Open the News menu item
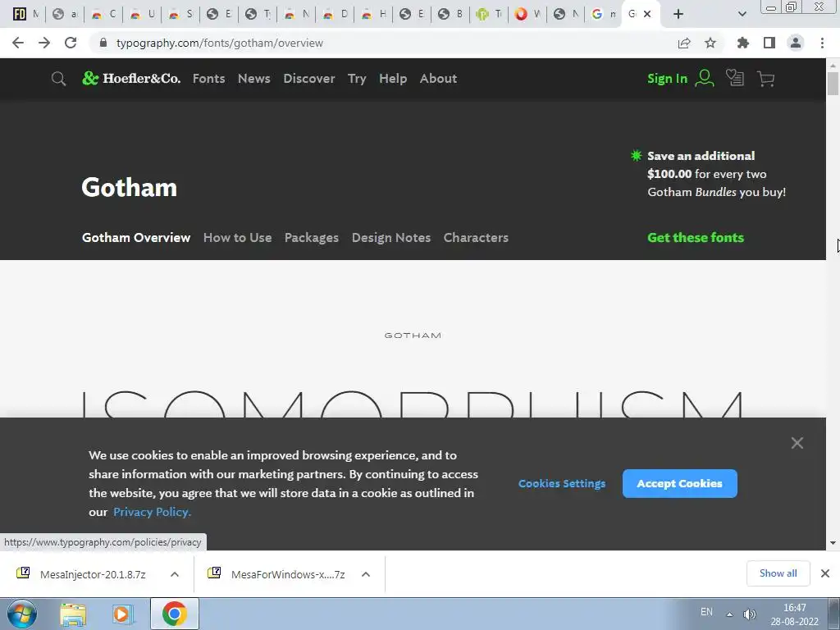Image resolution: width=840 pixels, height=630 pixels. coord(254,79)
